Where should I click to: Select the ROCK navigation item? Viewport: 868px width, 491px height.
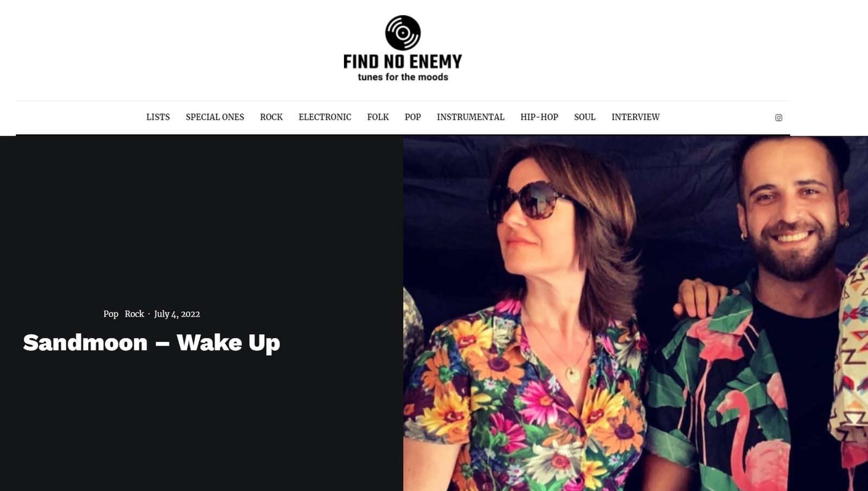[271, 117]
